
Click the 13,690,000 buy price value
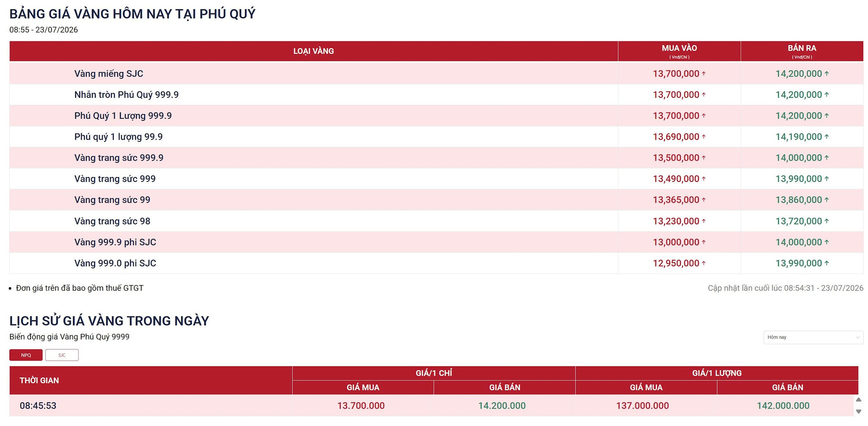(676, 137)
